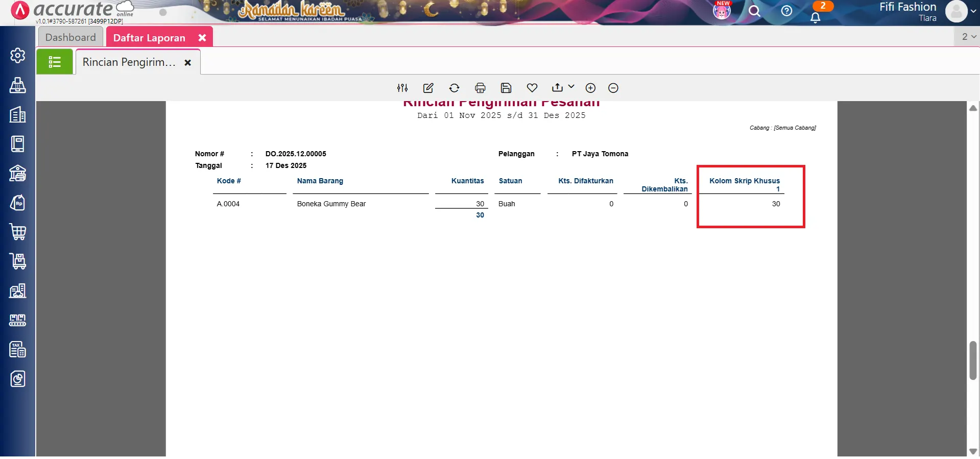Open the tab count dropdown showing 2

[x=968, y=37]
